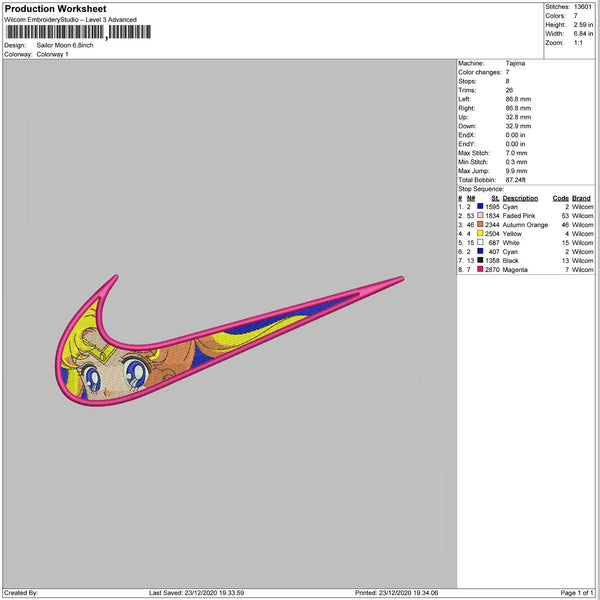Select the Autumn Orange color swatch

tap(480, 225)
